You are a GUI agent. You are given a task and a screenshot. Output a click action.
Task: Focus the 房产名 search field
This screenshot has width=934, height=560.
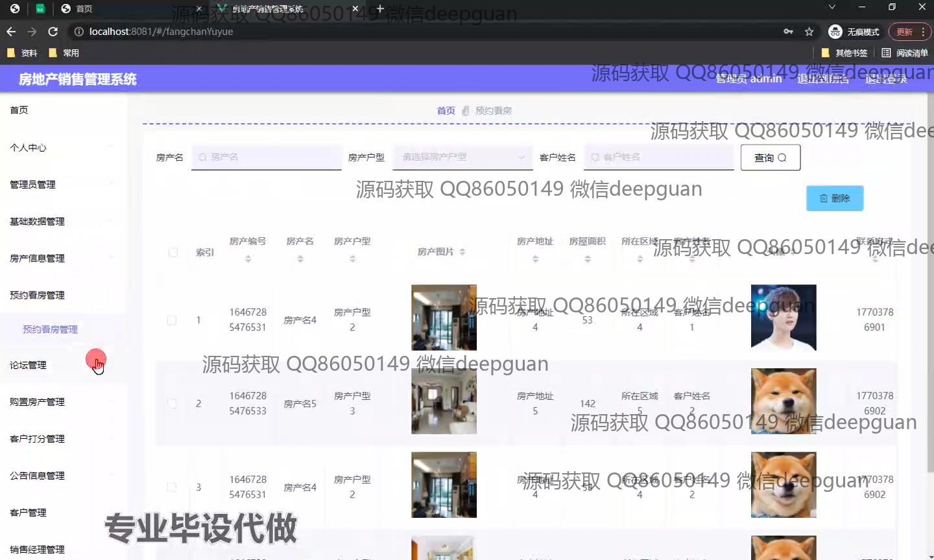pyautogui.click(x=267, y=157)
